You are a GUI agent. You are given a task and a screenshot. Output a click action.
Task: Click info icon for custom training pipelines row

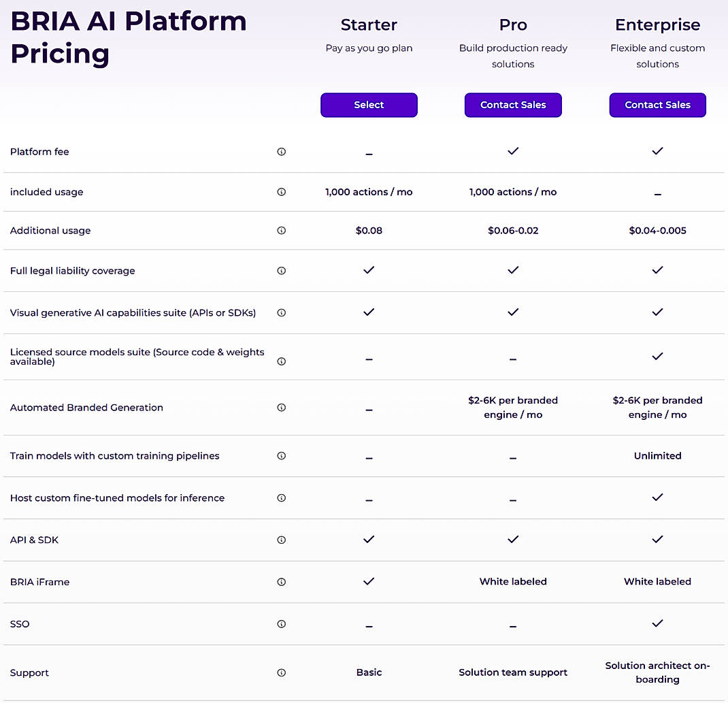pyautogui.click(x=281, y=456)
